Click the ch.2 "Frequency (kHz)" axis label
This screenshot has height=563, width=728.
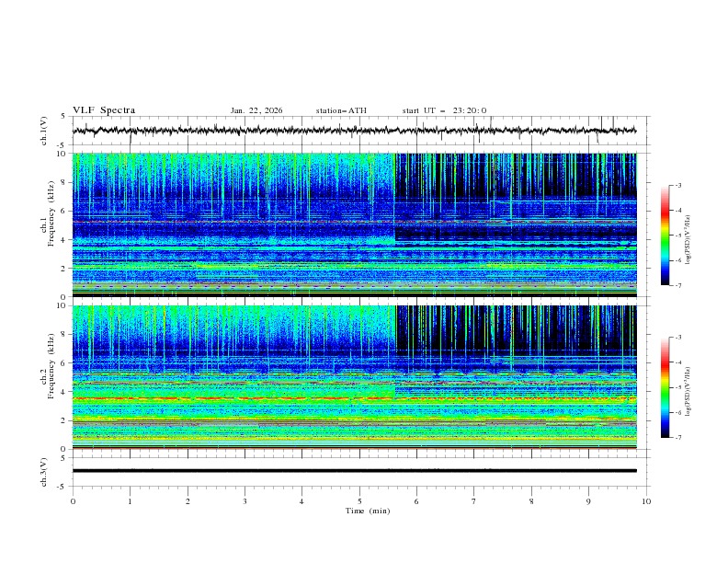click(x=51, y=366)
